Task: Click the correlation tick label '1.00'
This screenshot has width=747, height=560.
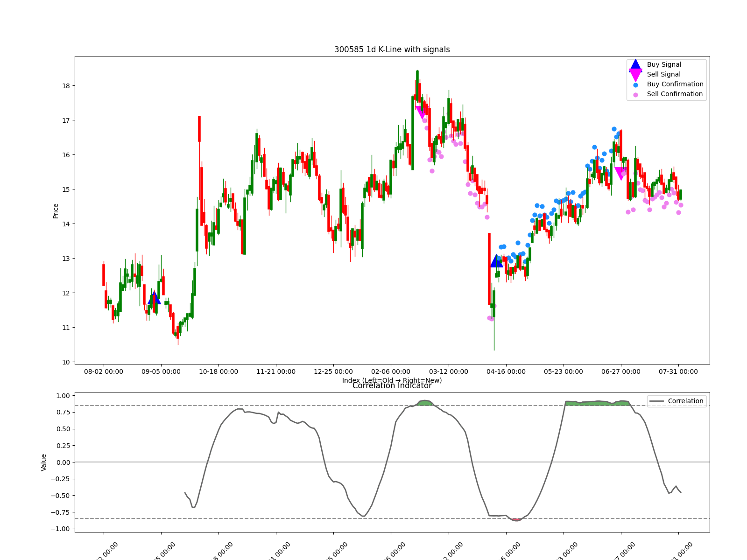Action: tap(63, 396)
